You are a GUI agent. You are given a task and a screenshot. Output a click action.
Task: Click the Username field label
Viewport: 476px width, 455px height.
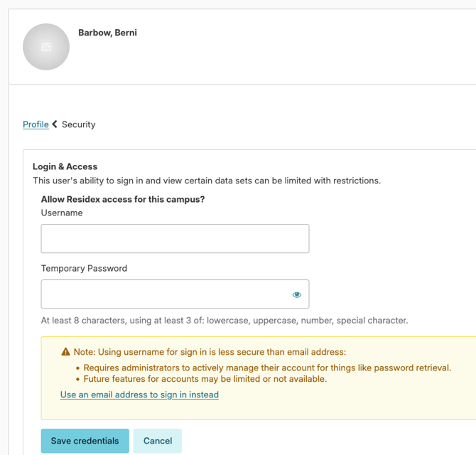click(62, 213)
